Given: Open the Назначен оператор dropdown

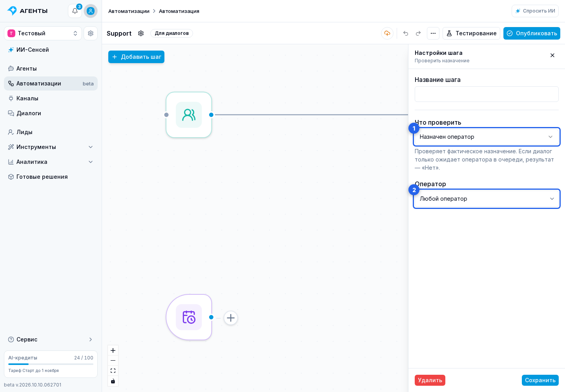Looking at the screenshot, I should pos(487,137).
